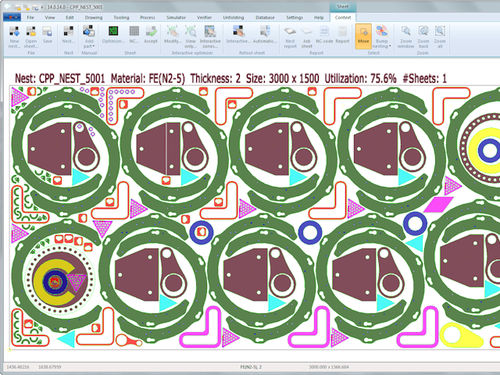The width and height of the screenshot is (500, 375).
Task: Open the Job sheet report
Action: click(x=307, y=37)
